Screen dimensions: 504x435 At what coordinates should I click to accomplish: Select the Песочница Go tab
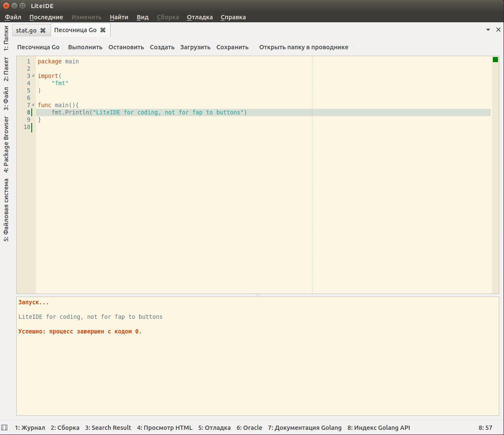tap(75, 30)
